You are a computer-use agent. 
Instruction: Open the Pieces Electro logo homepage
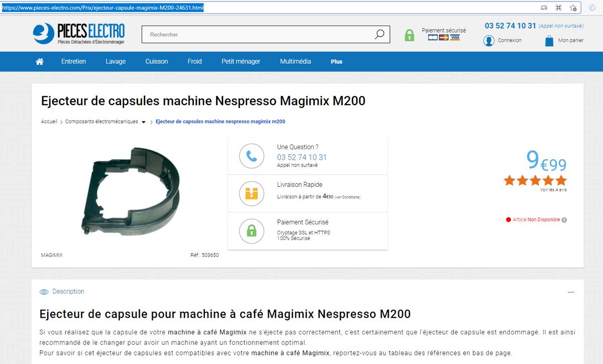79,34
